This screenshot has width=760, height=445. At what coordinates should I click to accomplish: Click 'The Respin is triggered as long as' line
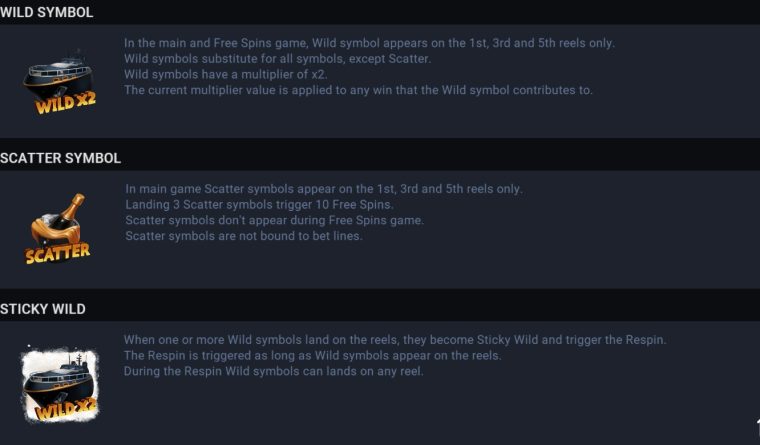pos(313,355)
